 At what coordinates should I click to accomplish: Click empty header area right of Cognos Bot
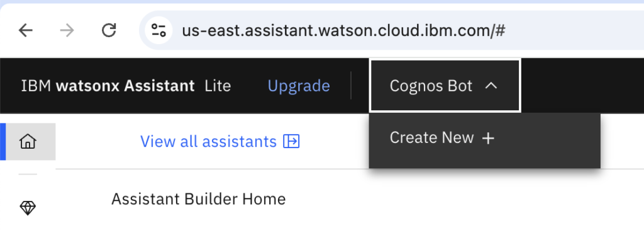click(x=582, y=86)
